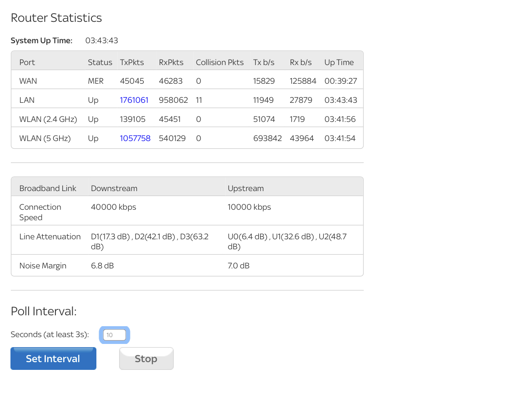
Task: Click the Line Attenuation row label
Action: [50, 237]
